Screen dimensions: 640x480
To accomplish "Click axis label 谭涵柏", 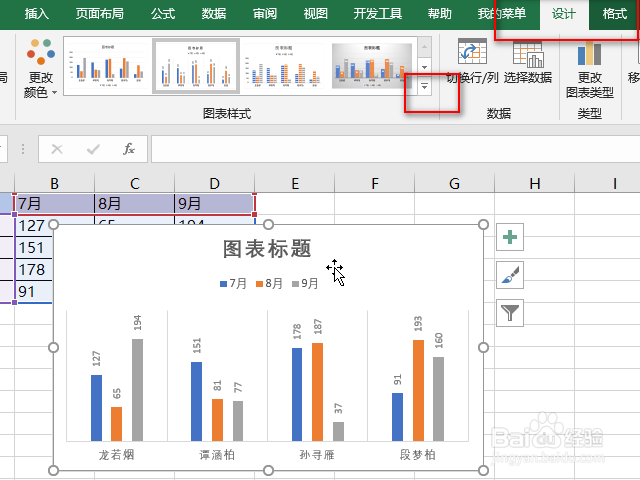I will pyautogui.click(x=217, y=454).
